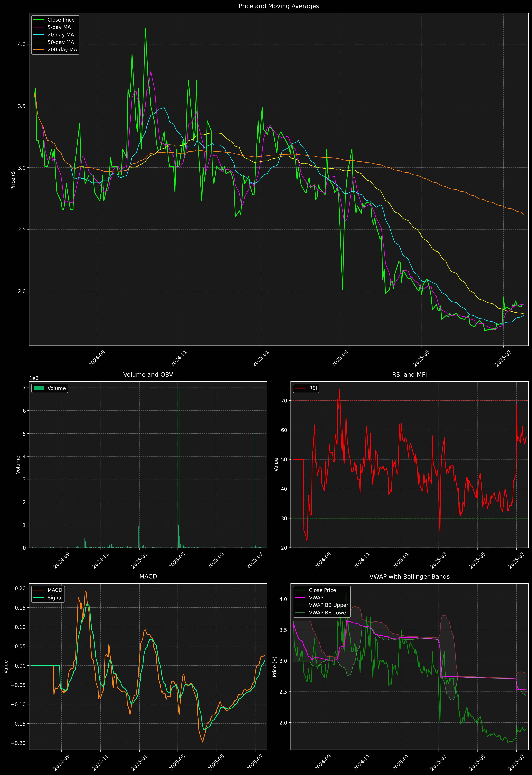Viewport: 532px width, 775px height.
Task: Click the 4.0 tick label on top price chart
Action: coord(22,44)
